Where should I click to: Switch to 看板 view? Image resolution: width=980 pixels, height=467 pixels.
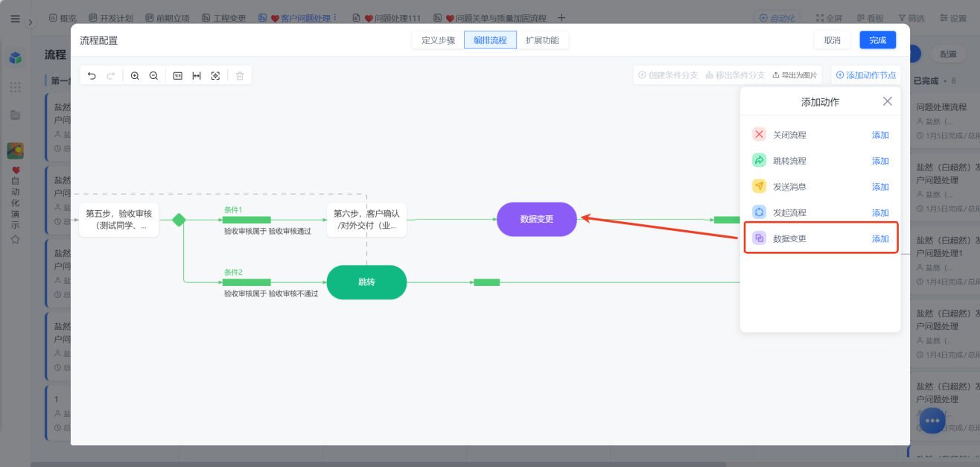[870, 18]
